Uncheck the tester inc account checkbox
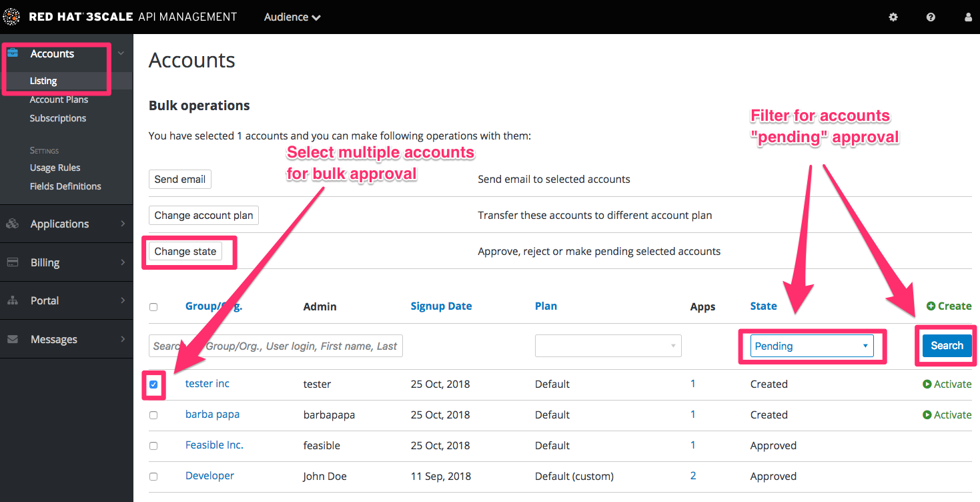The width and height of the screenshot is (980, 502). tap(153, 385)
